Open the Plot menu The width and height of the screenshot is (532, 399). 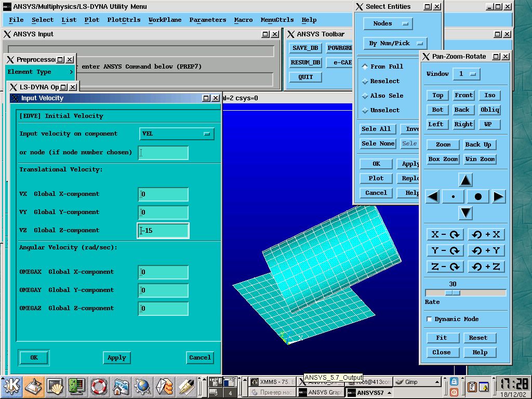pos(92,20)
